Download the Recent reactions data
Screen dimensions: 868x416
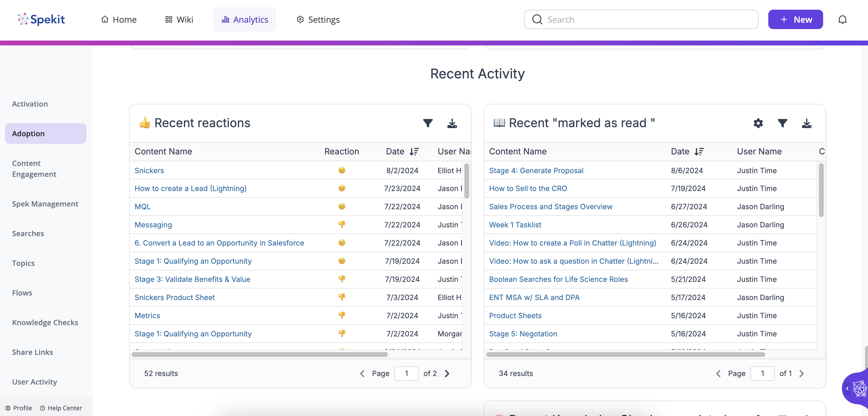click(x=452, y=123)
